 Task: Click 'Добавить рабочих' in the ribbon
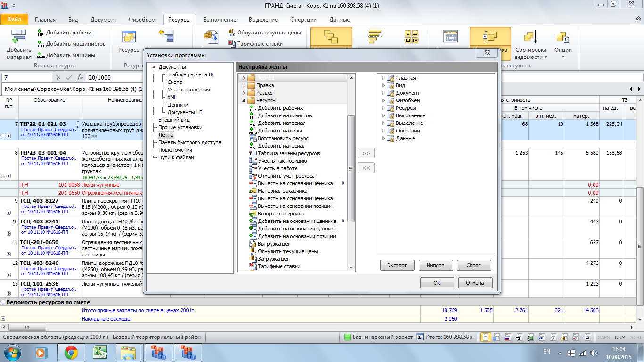coord(66,33)
